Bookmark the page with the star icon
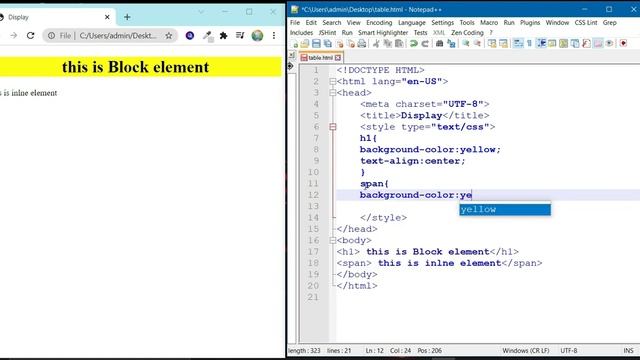 point(169,36)
